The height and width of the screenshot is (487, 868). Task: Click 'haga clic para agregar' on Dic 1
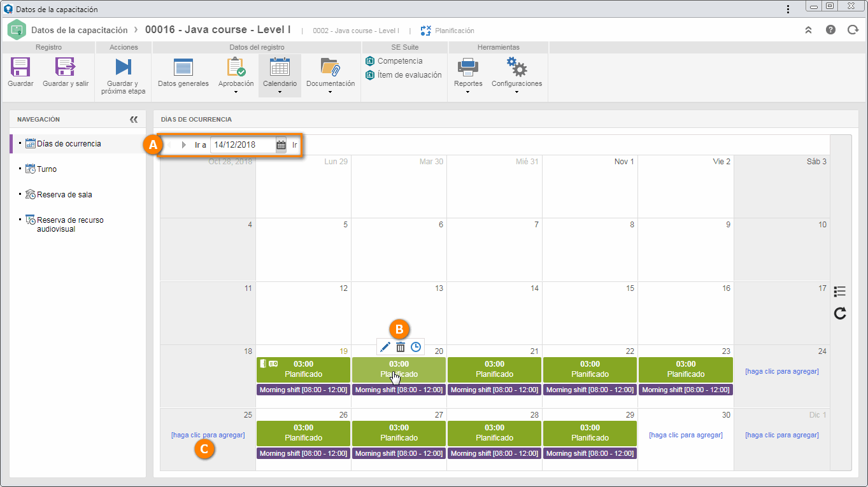[x=782, y=435]
